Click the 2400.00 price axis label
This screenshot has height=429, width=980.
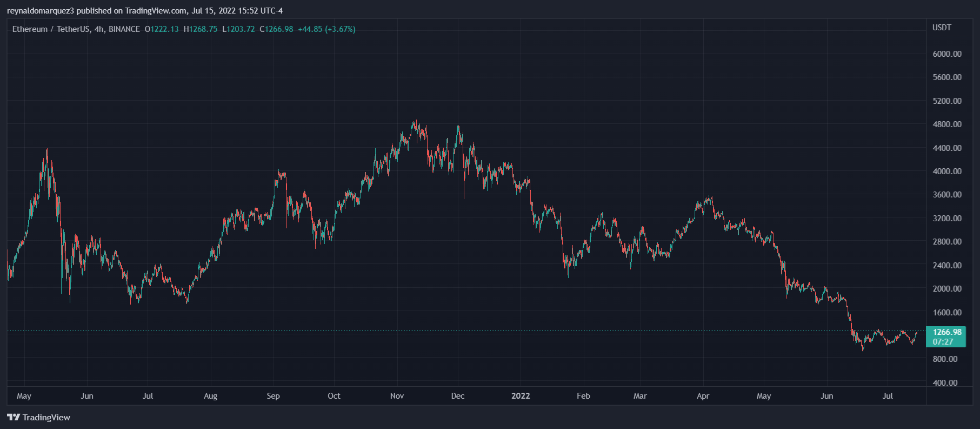pyautogui.click(x=947, y=266)
